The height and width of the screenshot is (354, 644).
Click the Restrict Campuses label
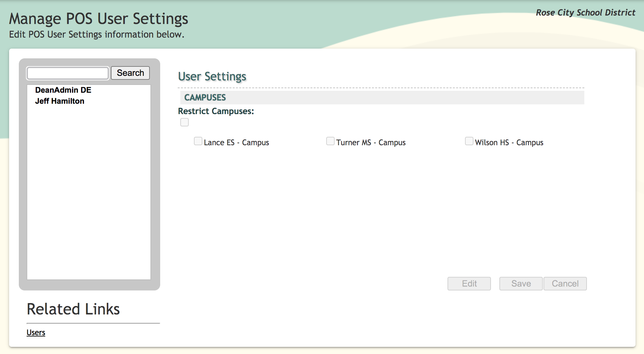(x=216, y=111)
